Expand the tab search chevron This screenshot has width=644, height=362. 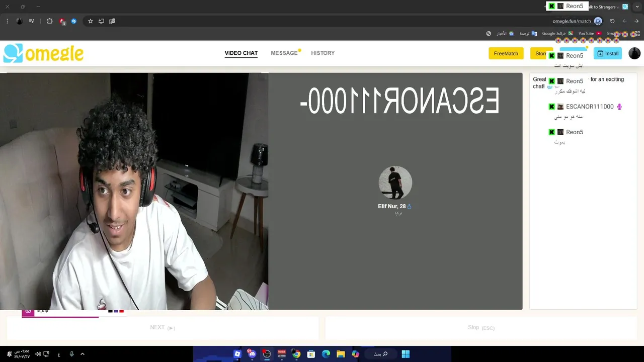click(x=637, y=7)
